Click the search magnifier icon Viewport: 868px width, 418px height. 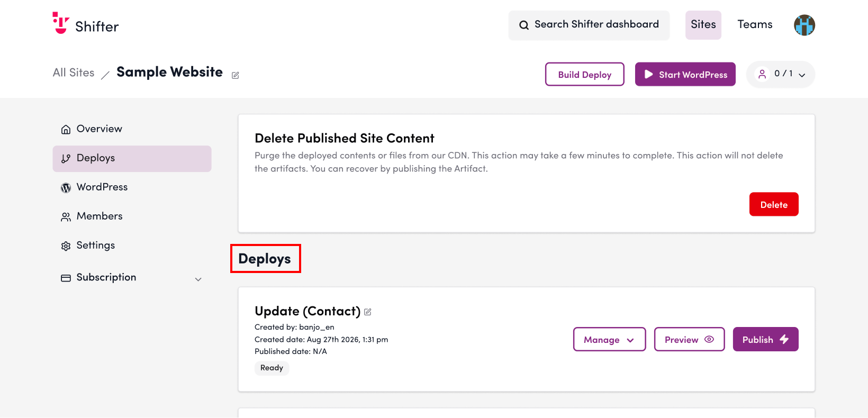coord(524,25)
